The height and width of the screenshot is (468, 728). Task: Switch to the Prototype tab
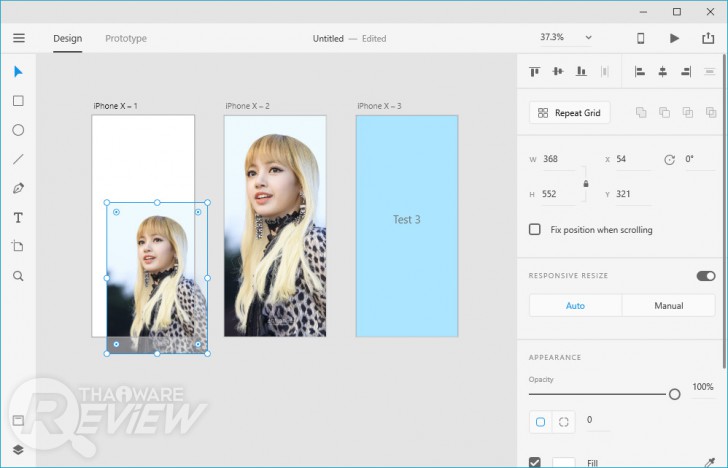pyautogui.click(x=126, y=39)
